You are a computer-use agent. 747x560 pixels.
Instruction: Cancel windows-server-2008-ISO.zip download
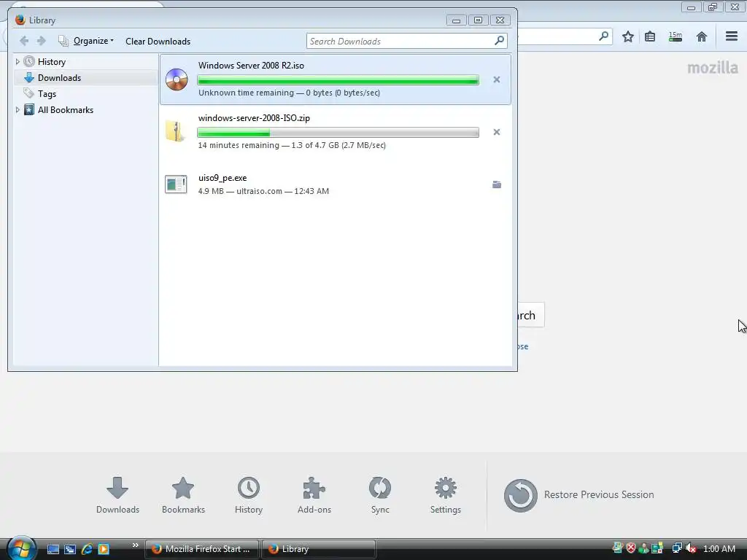(496, 132)
